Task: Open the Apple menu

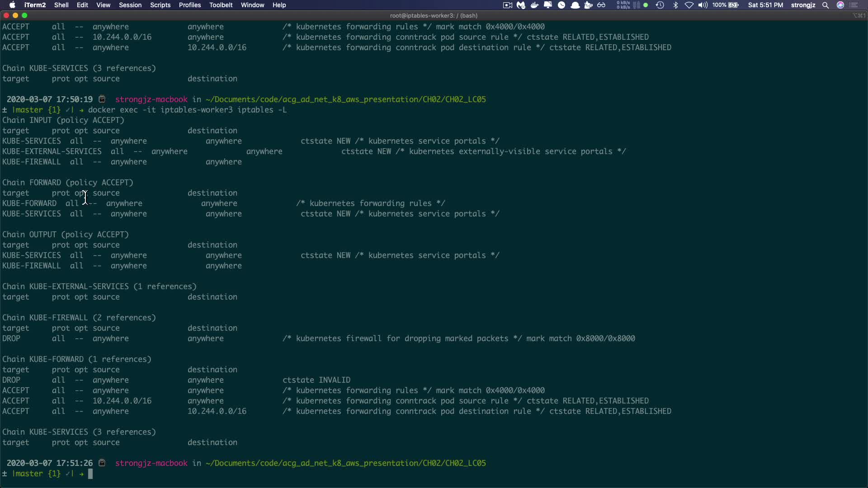Action: pyautogui.click(x=12, y=5)
